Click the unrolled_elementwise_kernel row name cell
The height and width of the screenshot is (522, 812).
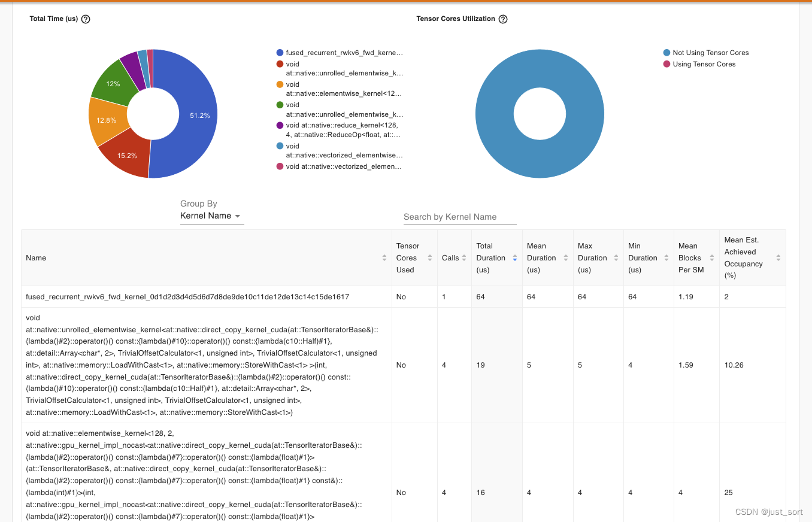(206, 365)
